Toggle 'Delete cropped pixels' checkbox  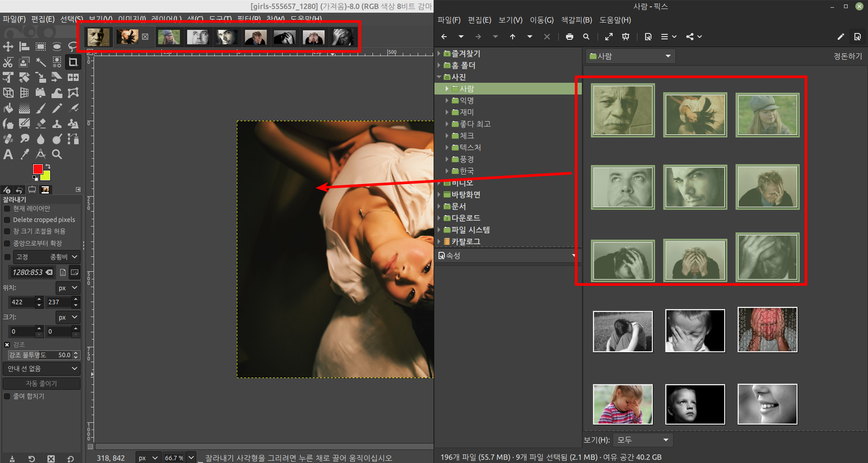(7, 220)
